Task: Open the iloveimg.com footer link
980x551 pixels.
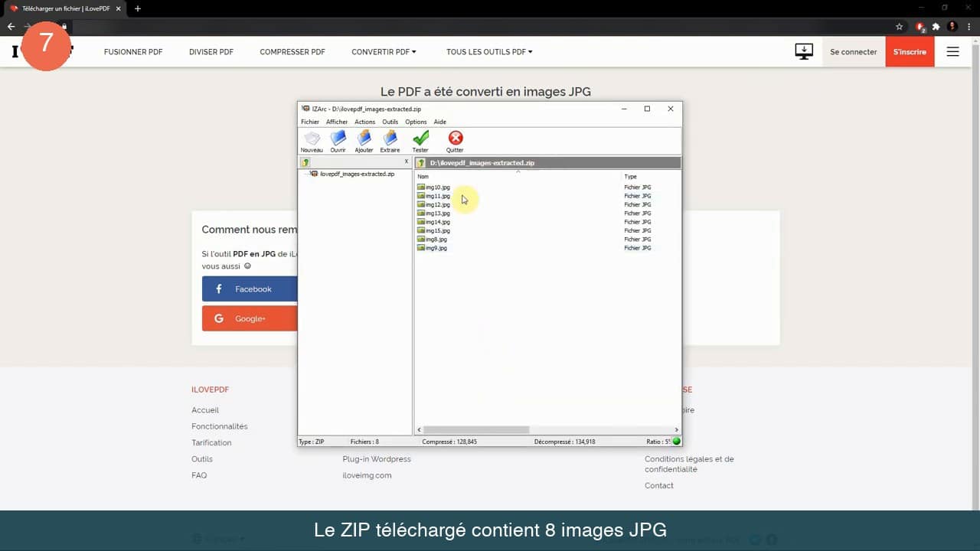Action: [367, 475]
